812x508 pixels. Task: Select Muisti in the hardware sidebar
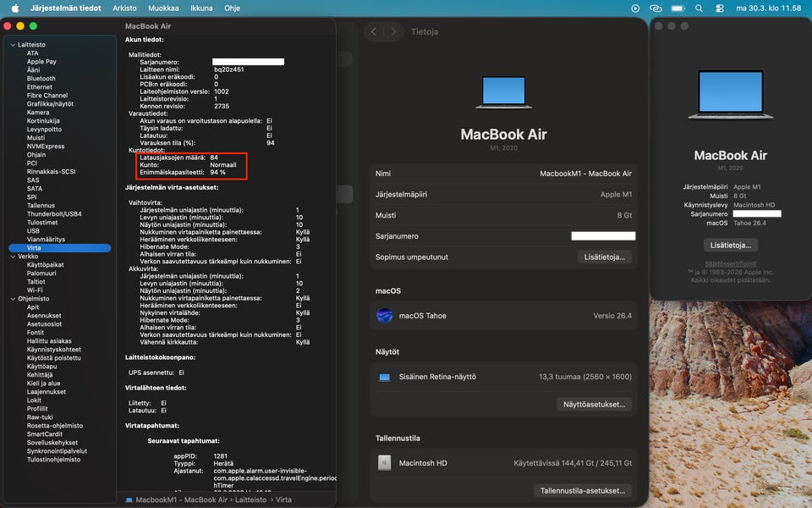coord(36,137)
